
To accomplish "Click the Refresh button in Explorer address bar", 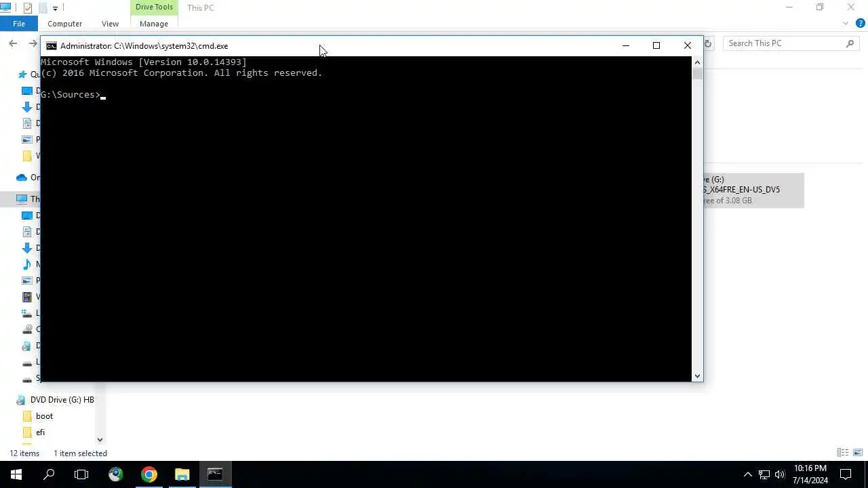I will pos(708,43).
